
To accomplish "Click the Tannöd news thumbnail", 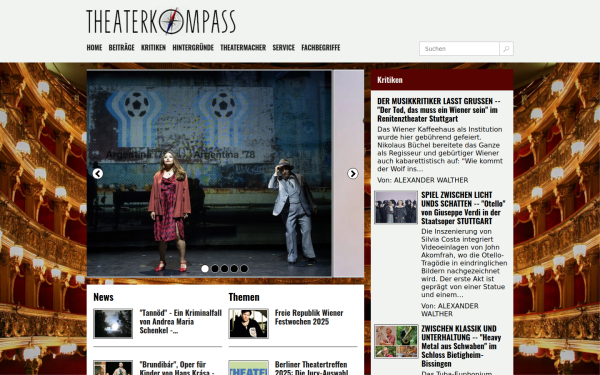I will pyautogui.click(x=113, y=324).
